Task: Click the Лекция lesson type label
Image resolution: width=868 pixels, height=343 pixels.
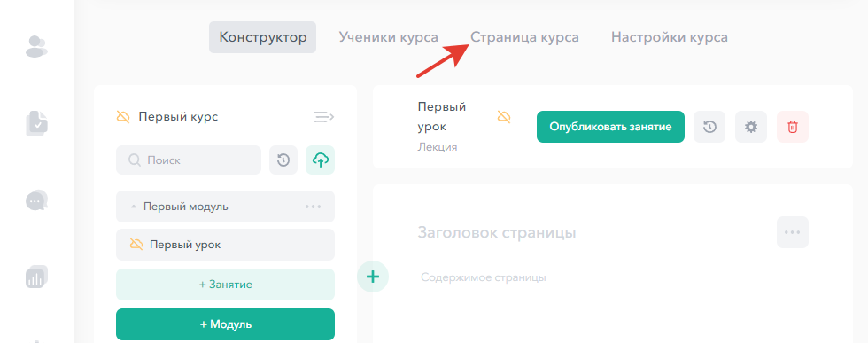Action: [438, 147]
